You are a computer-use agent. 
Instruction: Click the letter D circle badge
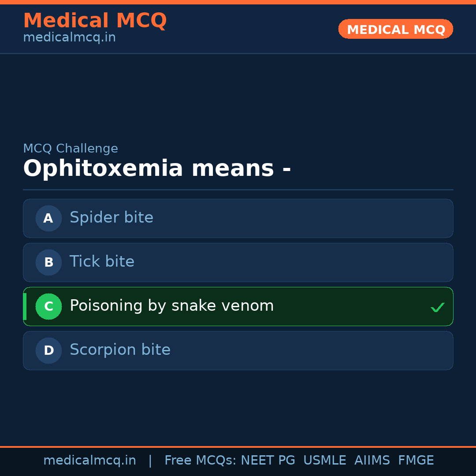pos(48,350)
